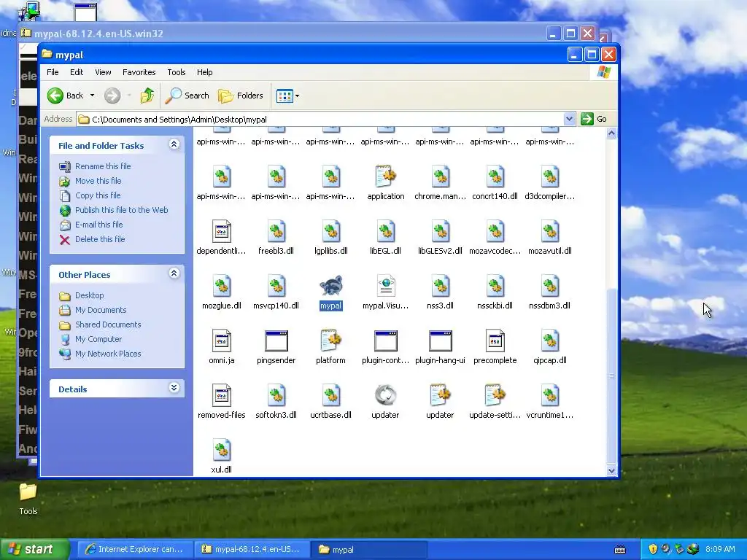The height and width of the screenshot is (560, 747).
Task: Expand the Details panel
Action: tap(174, 388)
